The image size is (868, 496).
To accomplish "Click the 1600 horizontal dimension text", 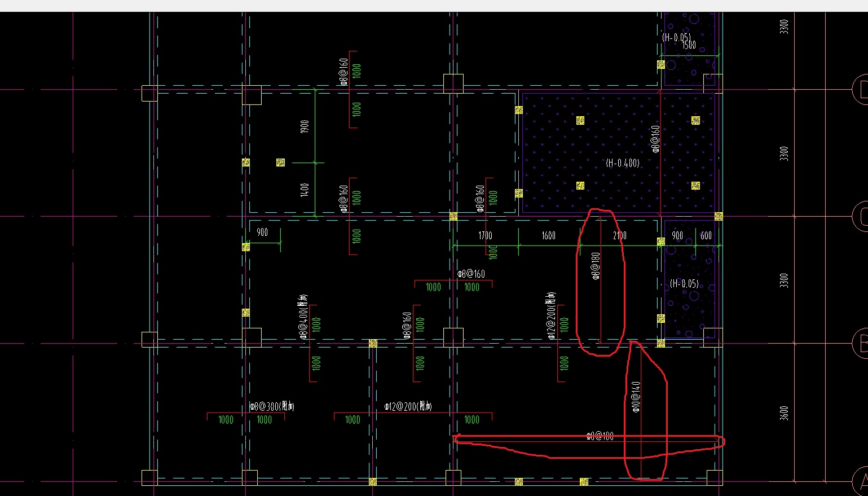I will pos(549,236).
